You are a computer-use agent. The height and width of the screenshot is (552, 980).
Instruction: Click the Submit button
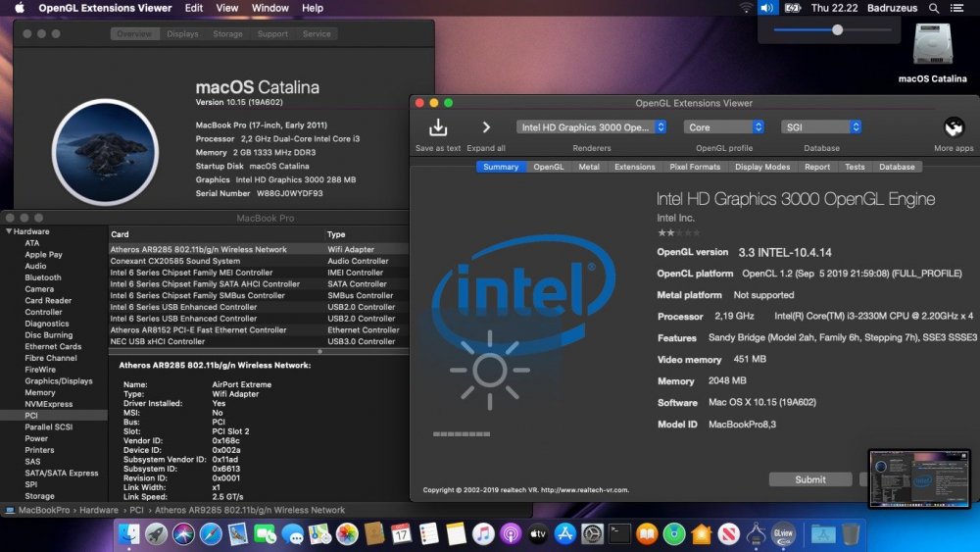(x=810, y=479)
